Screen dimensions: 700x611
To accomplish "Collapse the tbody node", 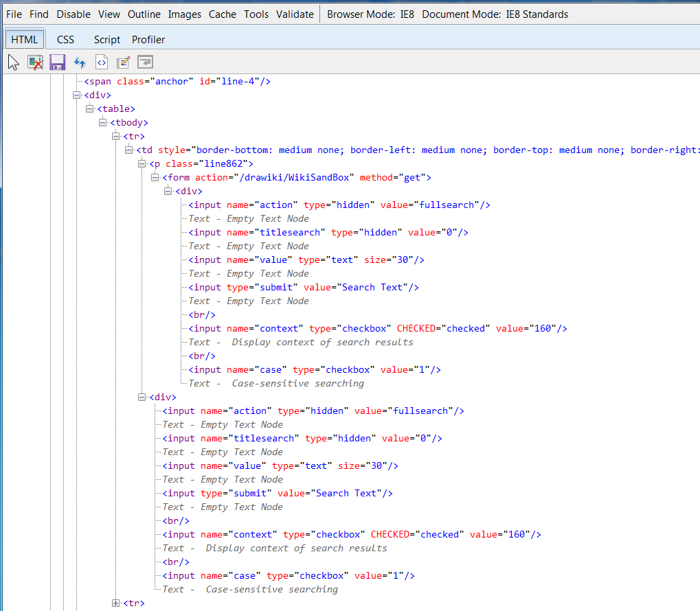I will coord(102,122).
